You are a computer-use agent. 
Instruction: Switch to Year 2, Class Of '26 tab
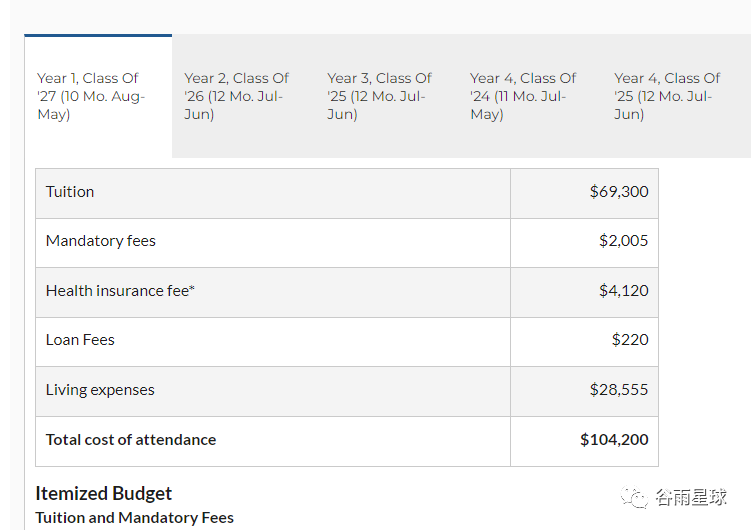(237, 96)
